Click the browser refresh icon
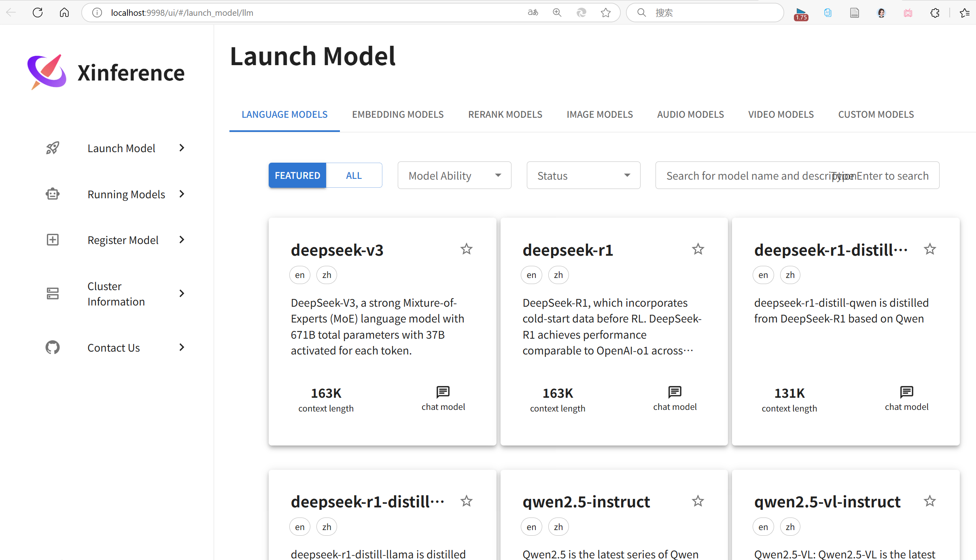 click(x=38, y=13)
